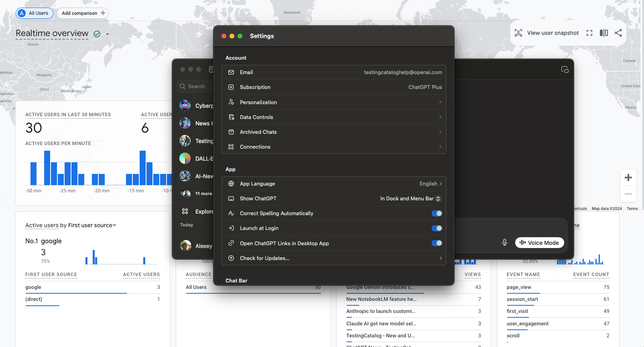
Task: Click the Data Controls database icon
Action: pos(231,117)
